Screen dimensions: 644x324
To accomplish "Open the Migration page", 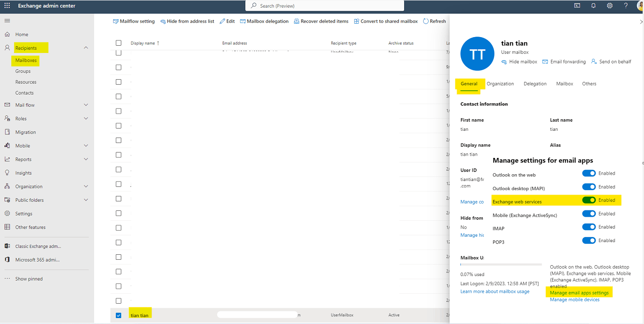I will pyautogui.click(x=25, y=132).
